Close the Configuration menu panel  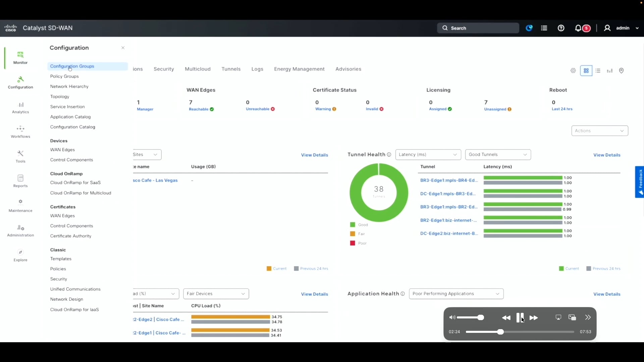coord(123,48)
